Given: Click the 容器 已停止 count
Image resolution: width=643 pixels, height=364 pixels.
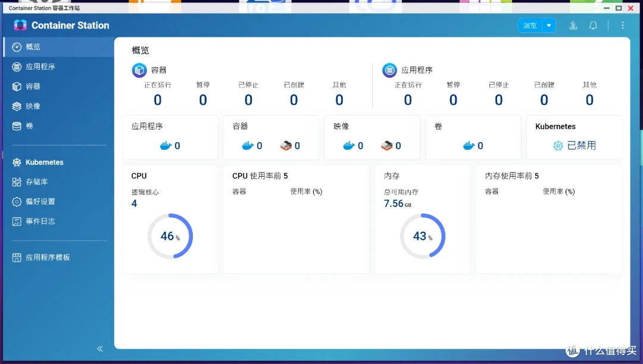Looking at the screenshot, I should (x=248, y=100).
